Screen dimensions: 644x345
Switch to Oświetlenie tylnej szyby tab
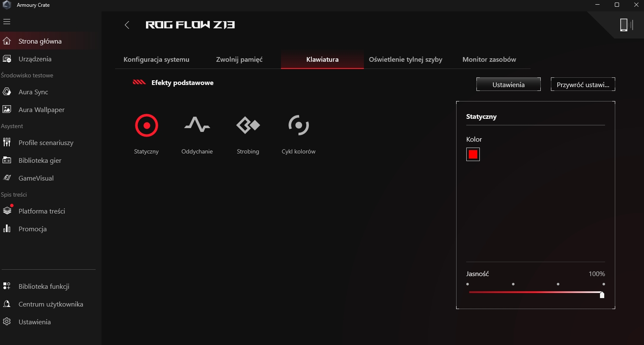click(405, 60)
